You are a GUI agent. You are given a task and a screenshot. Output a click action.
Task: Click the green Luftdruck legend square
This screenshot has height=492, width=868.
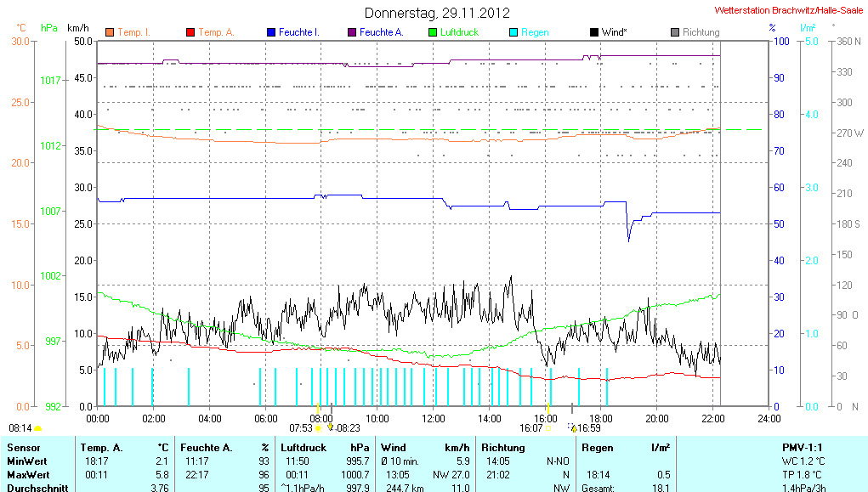click(433, 32)
